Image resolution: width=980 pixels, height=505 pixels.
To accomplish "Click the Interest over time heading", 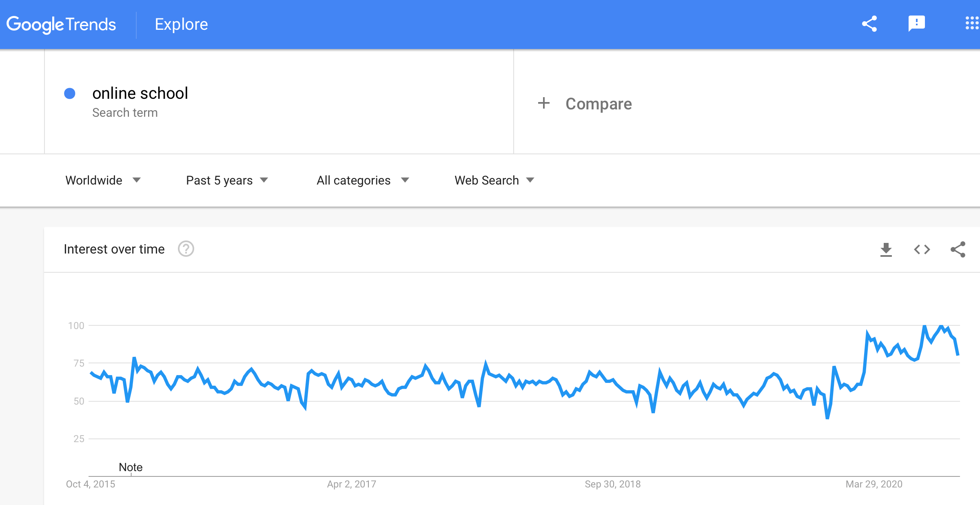I will pyautogui.click(x=114, y=249).
